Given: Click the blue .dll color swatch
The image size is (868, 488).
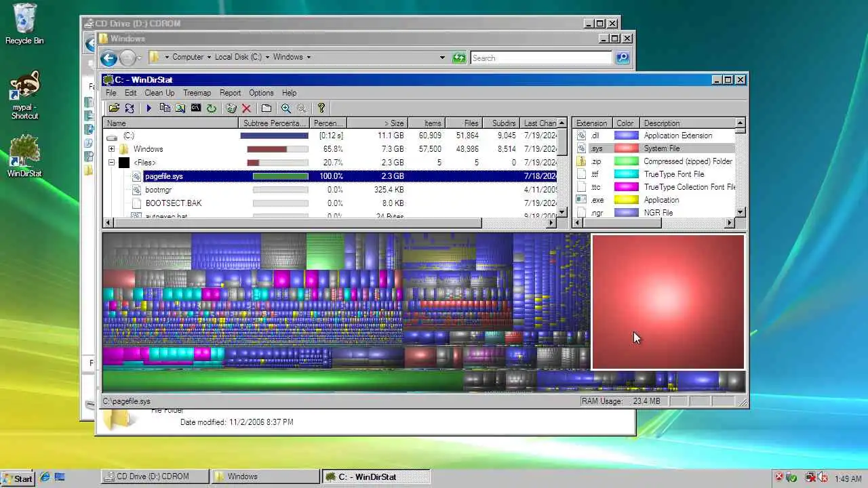Looking at the screenshot, I should pos(626,136).
